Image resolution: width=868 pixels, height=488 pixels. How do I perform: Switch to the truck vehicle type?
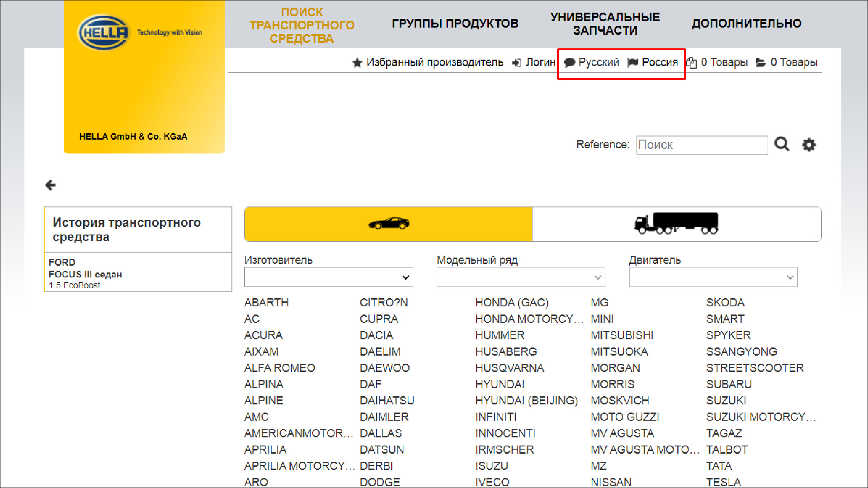(676, 224)
